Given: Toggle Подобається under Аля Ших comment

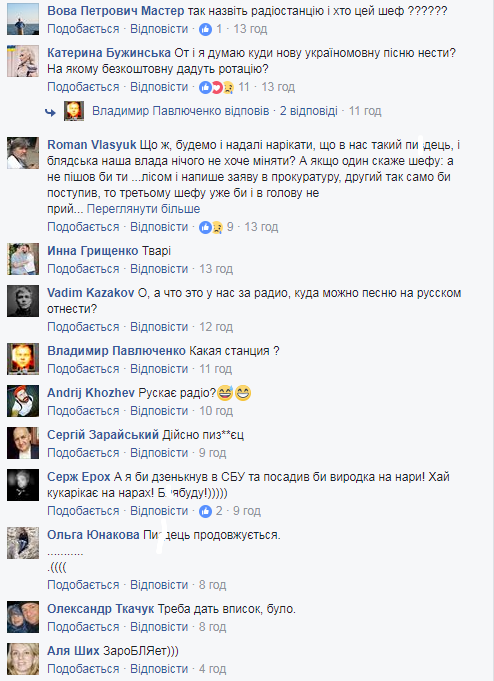Looking at the screenshot, I should (83, 669).
